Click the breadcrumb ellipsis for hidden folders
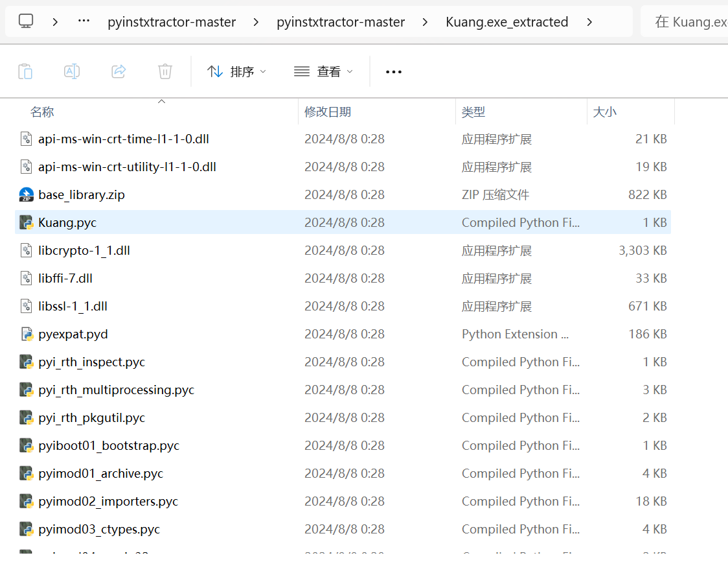Viewport: 728px width, 562px height. point(84,21)
